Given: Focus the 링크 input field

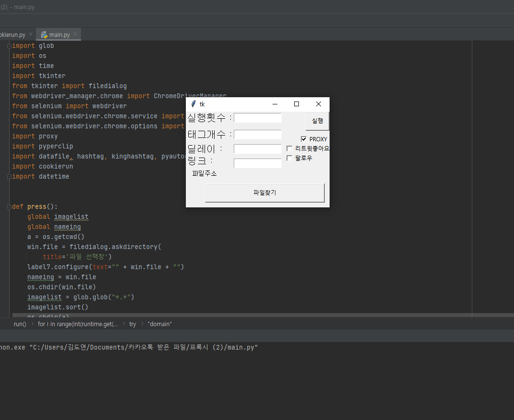Looking at the screenshot, I should 258,163.
